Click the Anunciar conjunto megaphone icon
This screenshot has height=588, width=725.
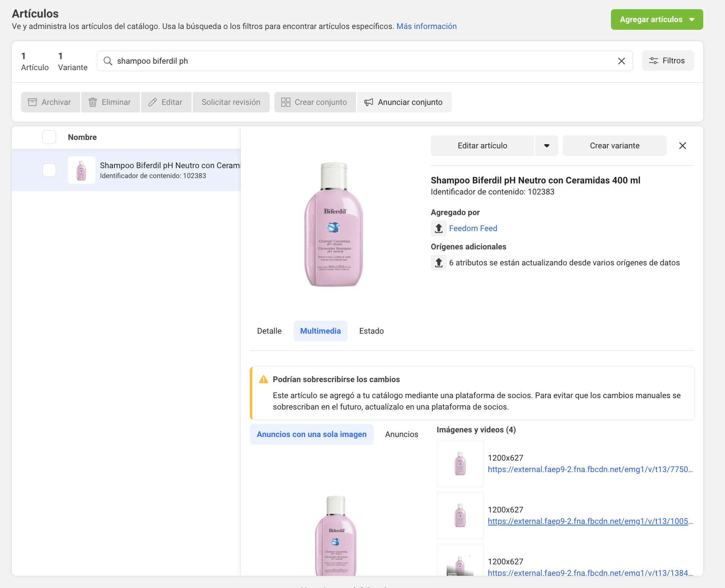click(369, 102)
